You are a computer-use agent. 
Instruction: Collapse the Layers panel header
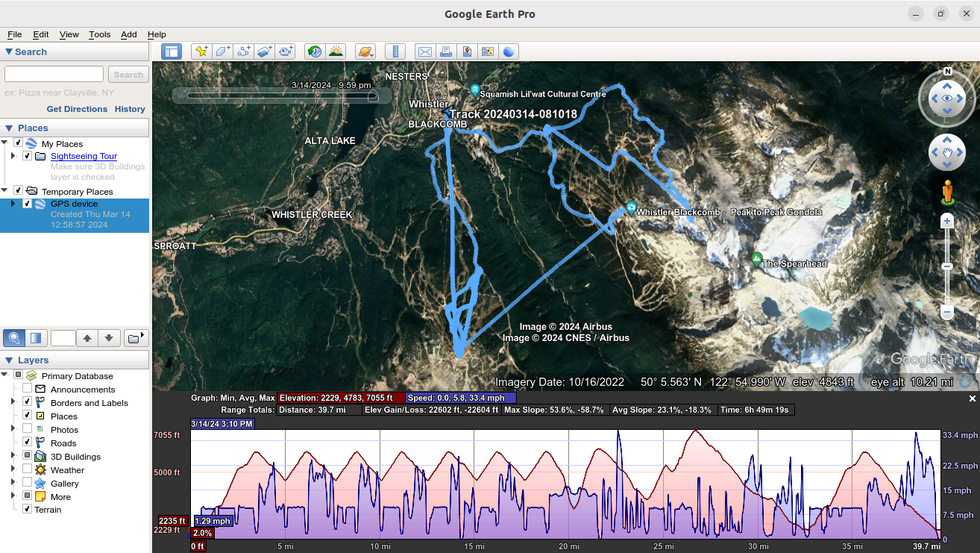point(9,360)
